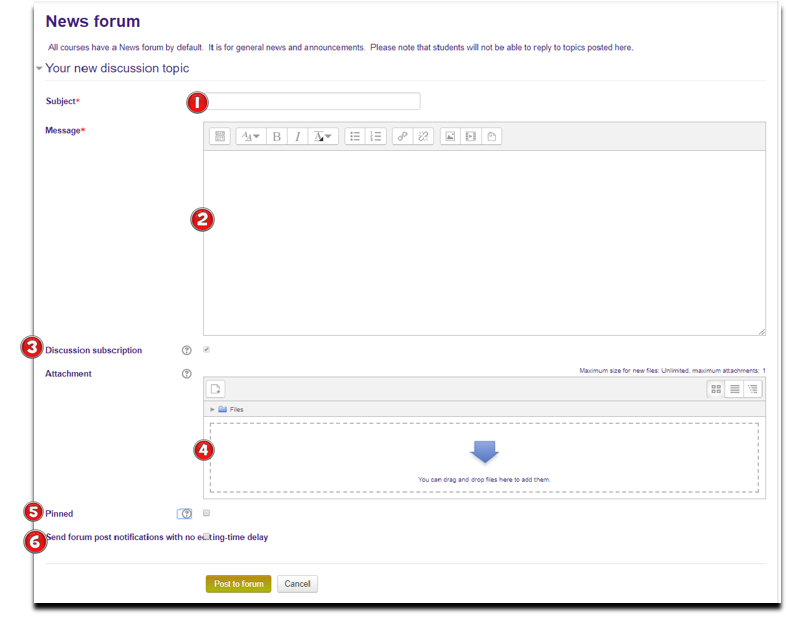Insert an ordered numbered list

click(376, 136)
